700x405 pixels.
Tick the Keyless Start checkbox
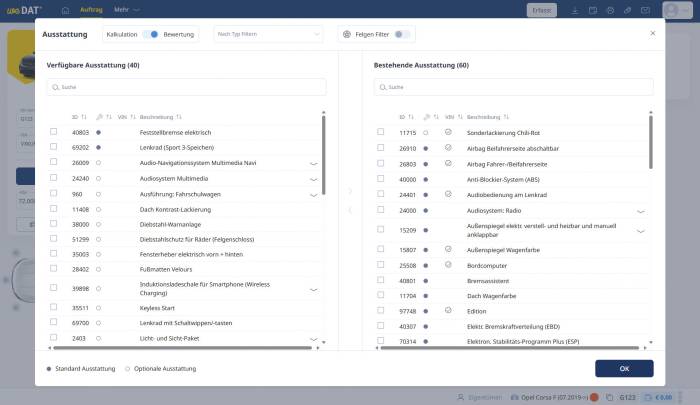point(54,308)
